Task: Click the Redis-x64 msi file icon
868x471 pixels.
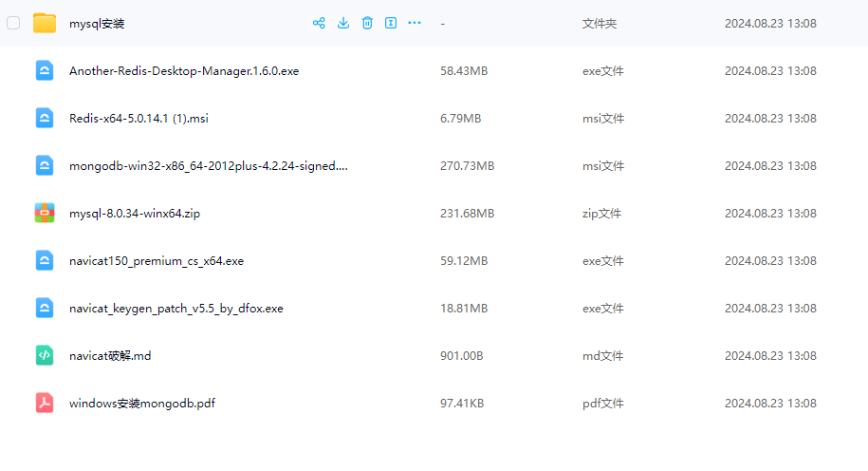Action: (x=45, y=118)
